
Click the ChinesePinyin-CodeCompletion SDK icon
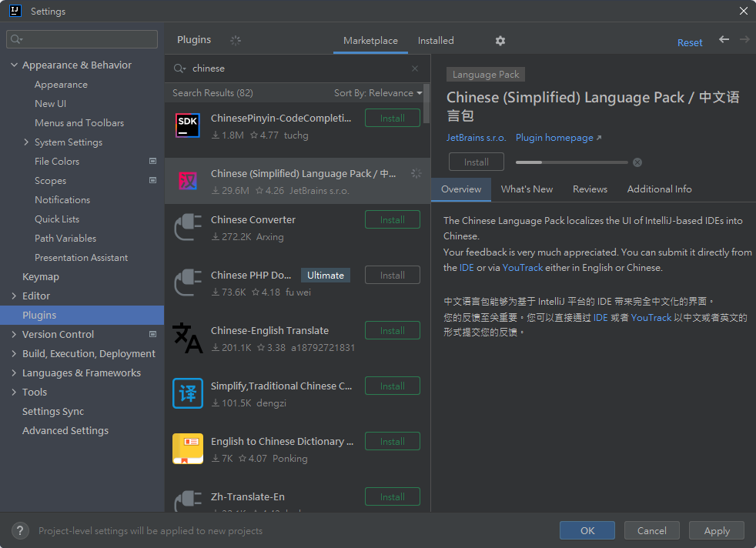point(188,125)
